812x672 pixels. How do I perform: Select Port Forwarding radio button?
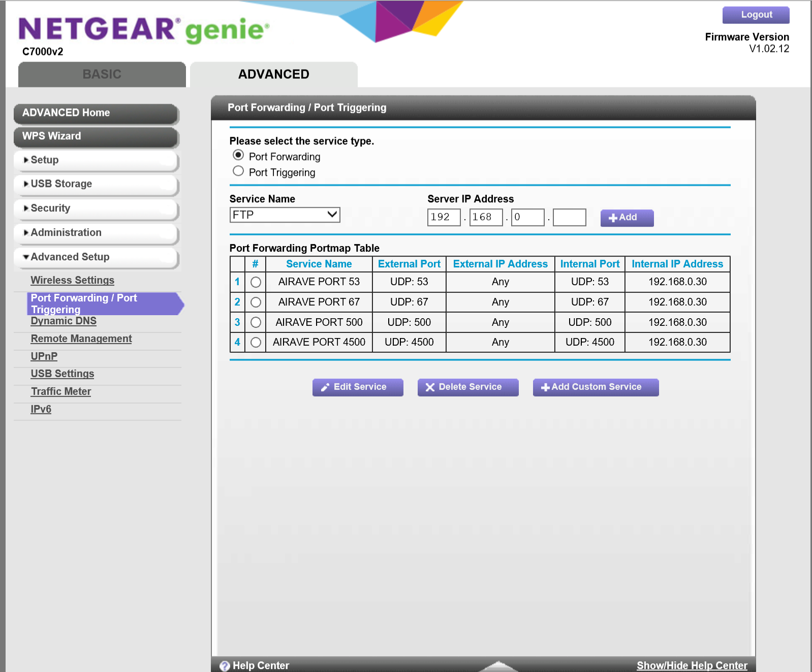[238, 155]
